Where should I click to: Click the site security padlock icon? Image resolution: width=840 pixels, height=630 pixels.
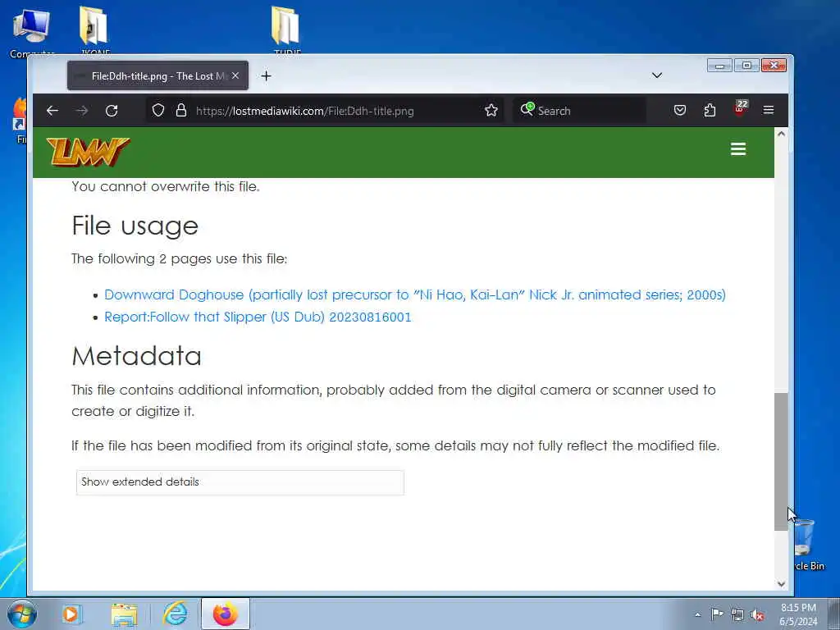point(181,111)
